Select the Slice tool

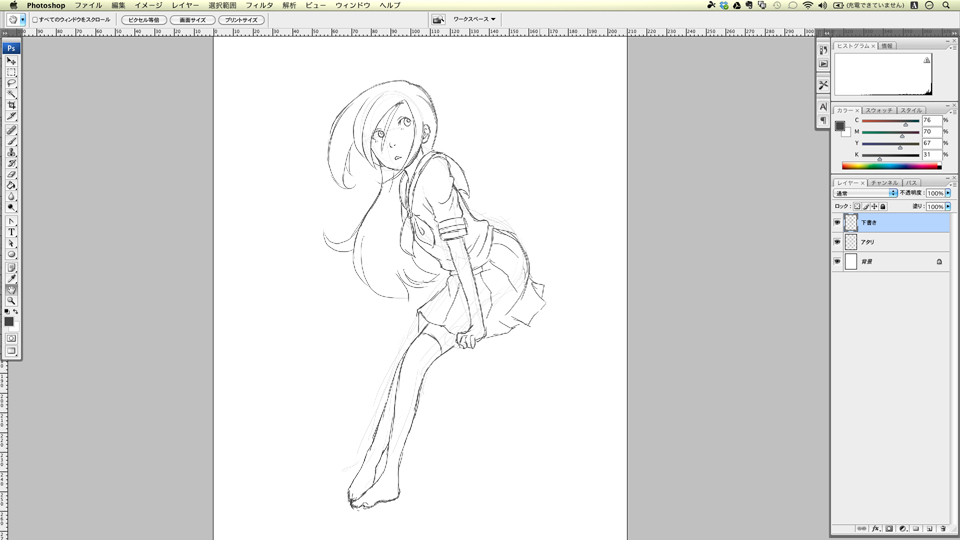coord(11,116)
